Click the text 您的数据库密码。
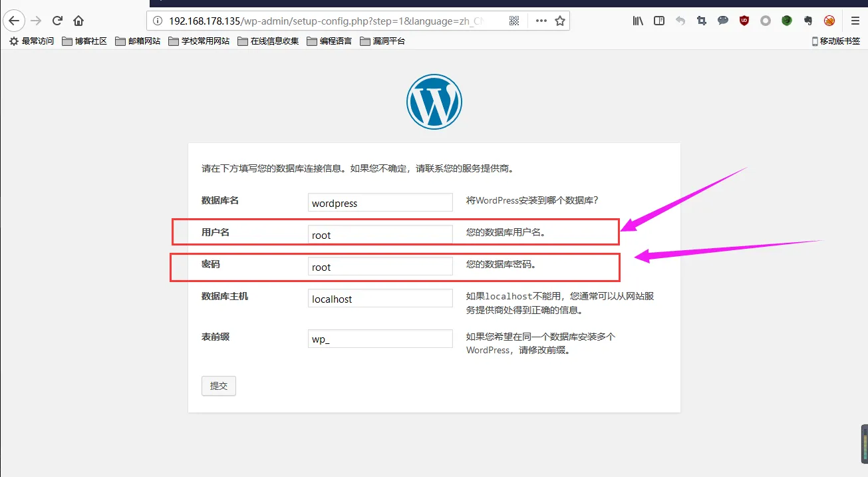Image resolution: width=868 pixels, height=477 pixels. [x=502, y=264]
